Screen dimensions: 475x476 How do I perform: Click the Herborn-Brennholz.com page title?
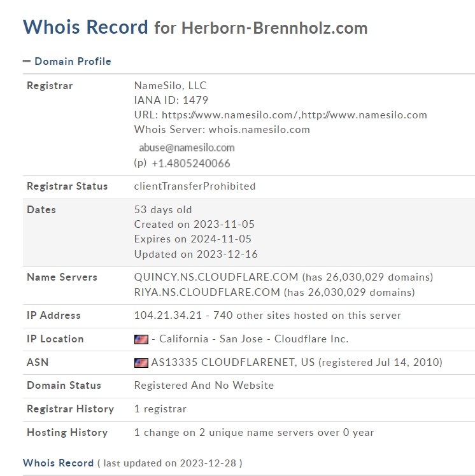click(274, 28)
